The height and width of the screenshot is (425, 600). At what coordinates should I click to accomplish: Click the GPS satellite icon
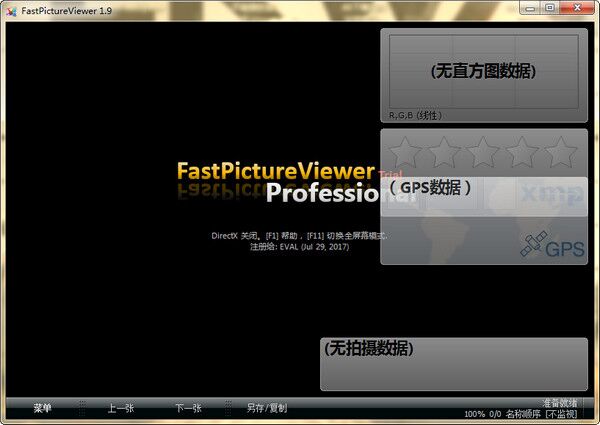coord(533,244)
